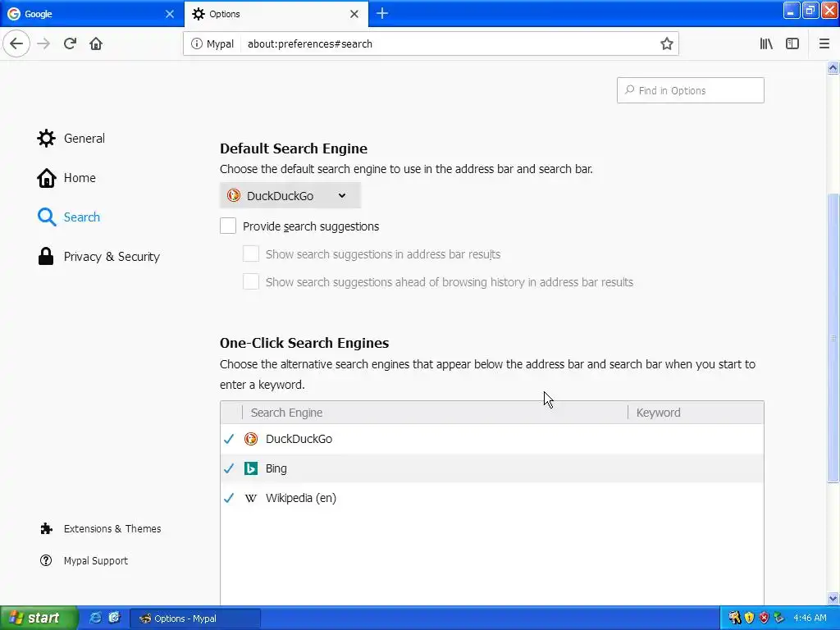Click the yellow security shield tray icon
Image resolution: width=840 pixels, height=630 pixels.
coord(749,619)
